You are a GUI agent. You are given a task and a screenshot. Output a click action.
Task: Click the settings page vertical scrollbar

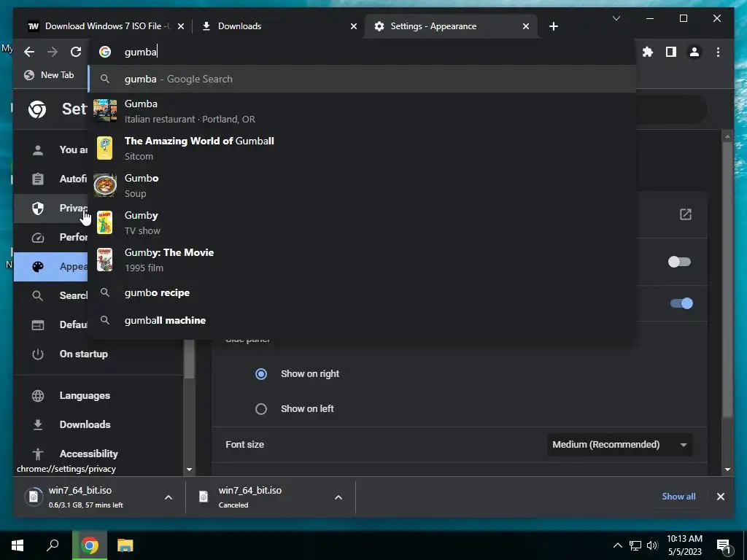pos(727,281)
